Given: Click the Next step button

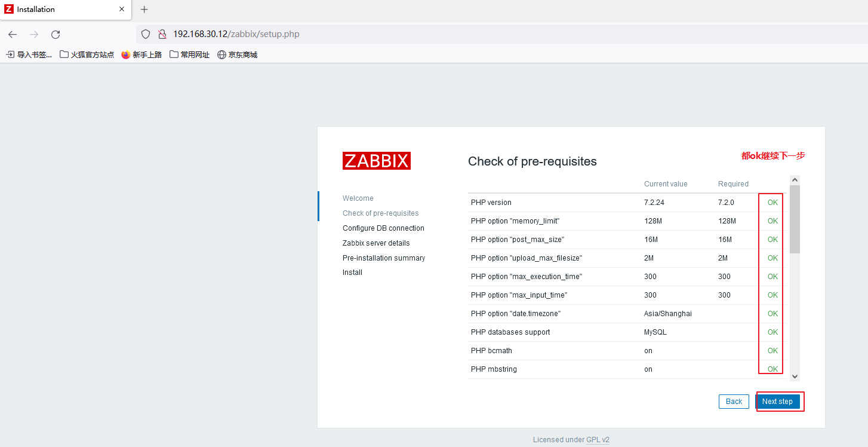Looking at the screenshot, I should click(777, 402).
